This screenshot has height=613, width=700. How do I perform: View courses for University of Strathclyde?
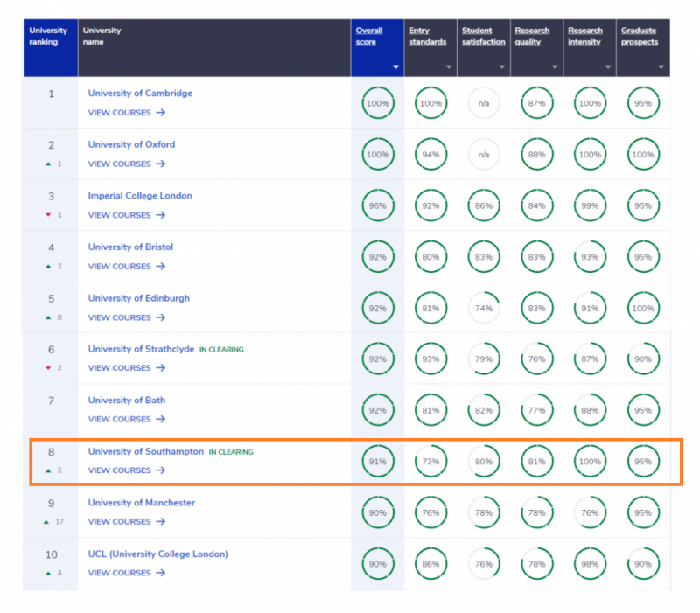coord(127,368)
